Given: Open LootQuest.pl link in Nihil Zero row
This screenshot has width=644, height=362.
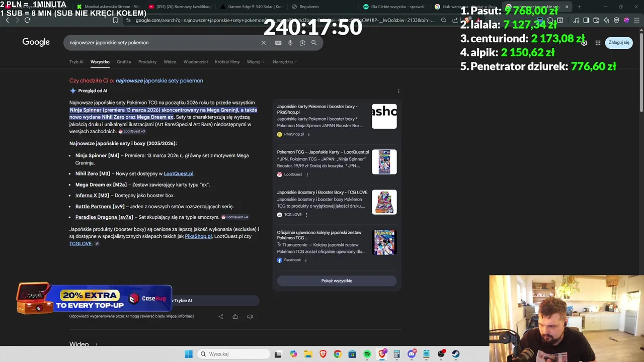Looking at the screenshot, I should click(178, 174).
